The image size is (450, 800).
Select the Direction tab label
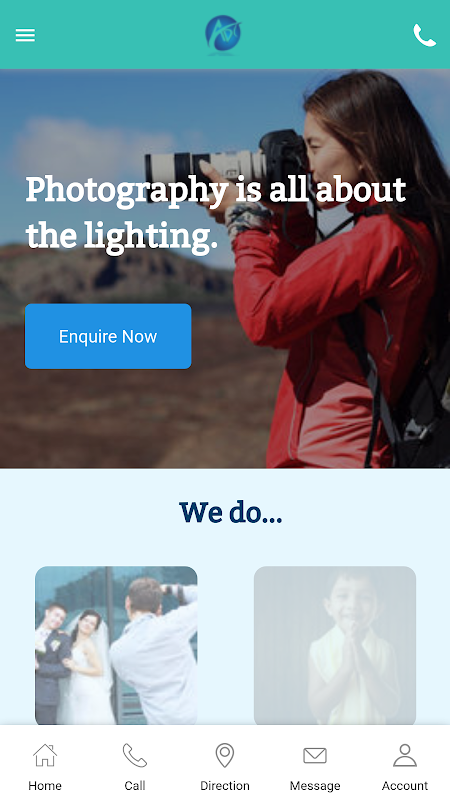point(224,786)
